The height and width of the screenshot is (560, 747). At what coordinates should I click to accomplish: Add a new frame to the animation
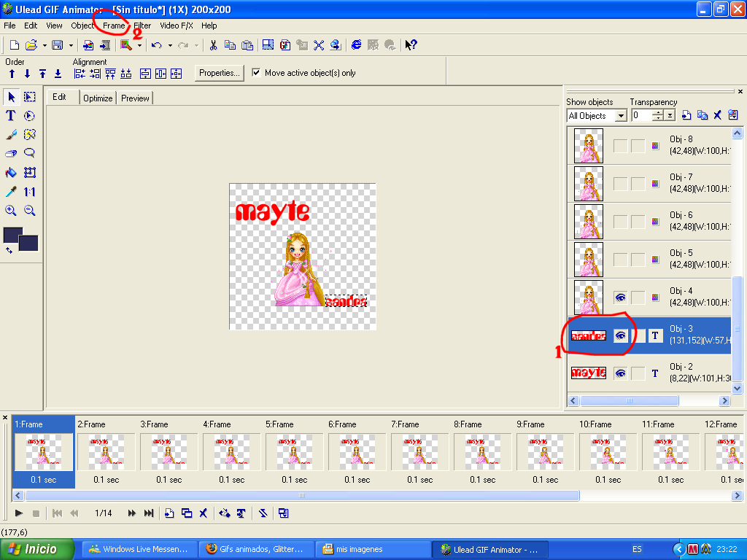coord(169,513)
